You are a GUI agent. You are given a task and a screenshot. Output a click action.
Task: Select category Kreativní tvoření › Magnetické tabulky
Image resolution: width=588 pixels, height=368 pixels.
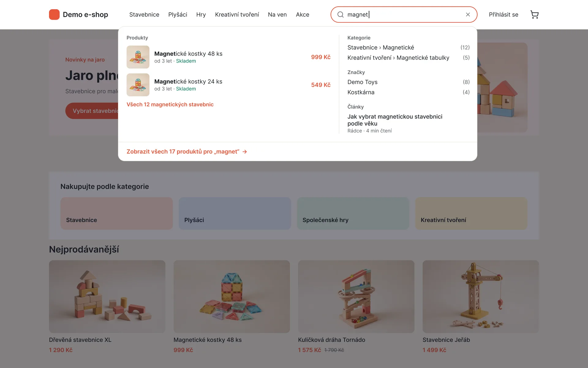409,58
